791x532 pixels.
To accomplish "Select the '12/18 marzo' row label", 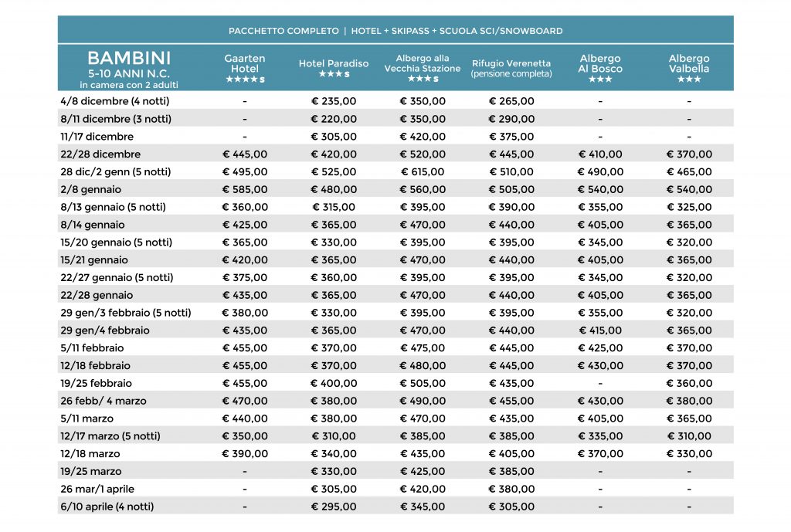I will click(x=90, y=454).
